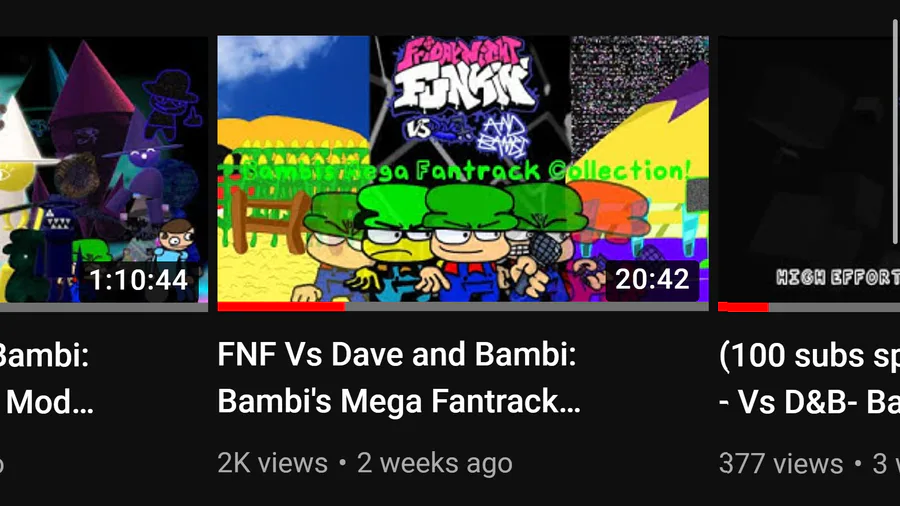Open the 'FNF Vs Dave and Bambi:' title

tap(397, 355)
